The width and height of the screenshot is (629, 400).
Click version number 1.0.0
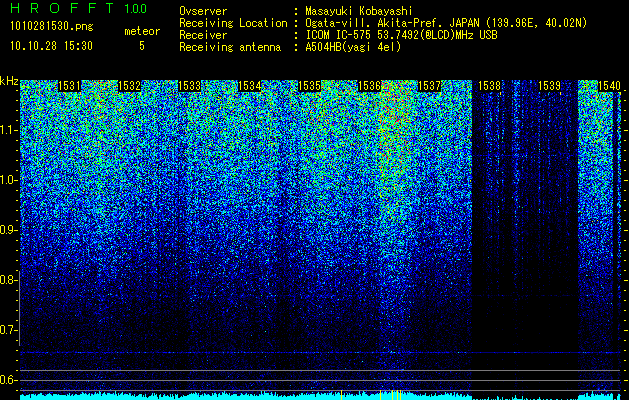135,9
